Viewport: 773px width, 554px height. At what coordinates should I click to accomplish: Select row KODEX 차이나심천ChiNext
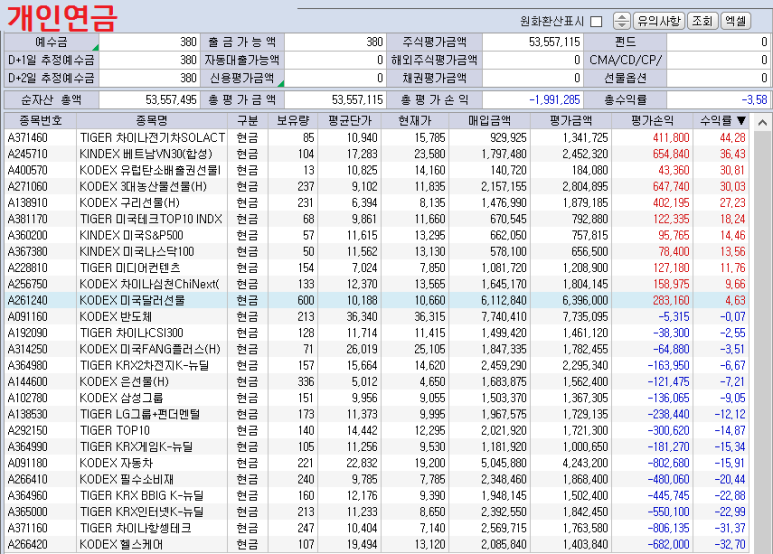(x=376, y=284)
